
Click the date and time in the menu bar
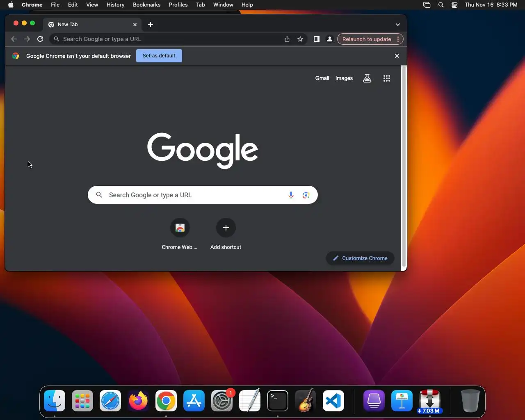(x=491, y=5)
